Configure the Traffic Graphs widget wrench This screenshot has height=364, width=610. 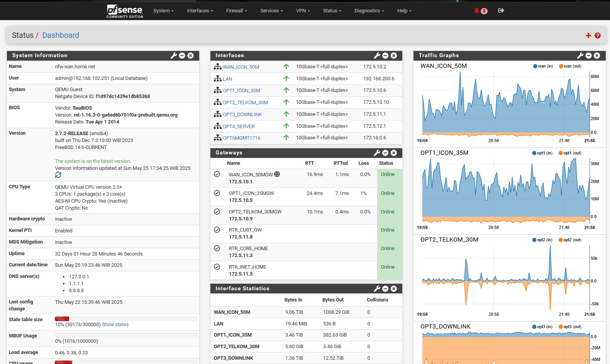click(580, 56)
